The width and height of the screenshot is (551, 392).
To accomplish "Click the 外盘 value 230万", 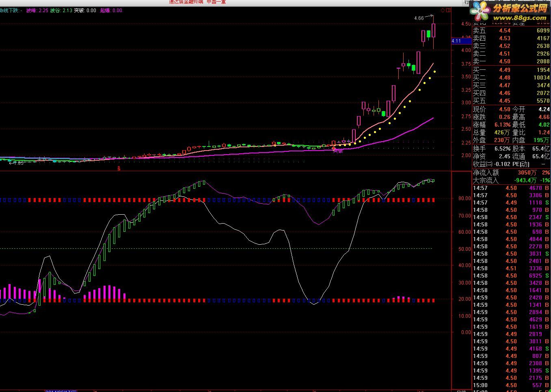I will point(502,140).
